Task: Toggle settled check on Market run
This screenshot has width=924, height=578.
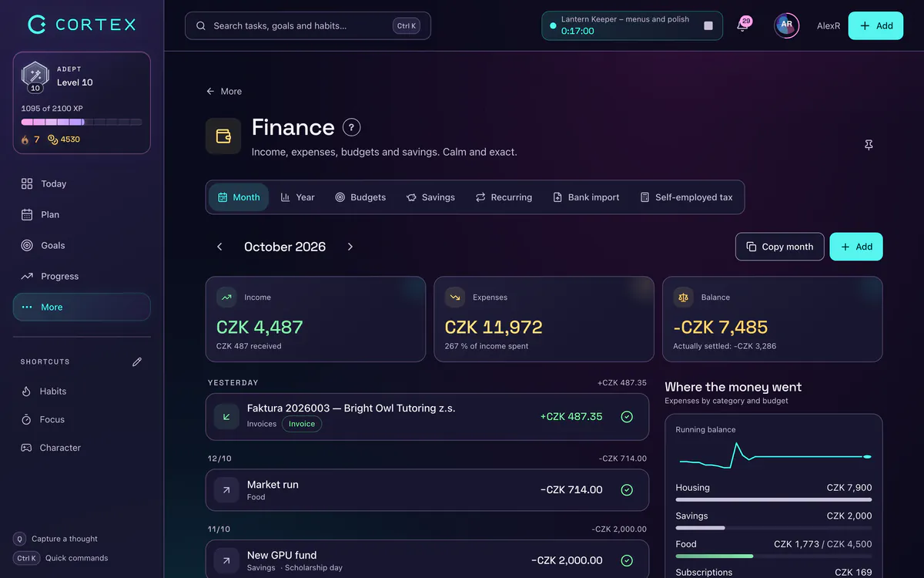Action: point(627,490)
